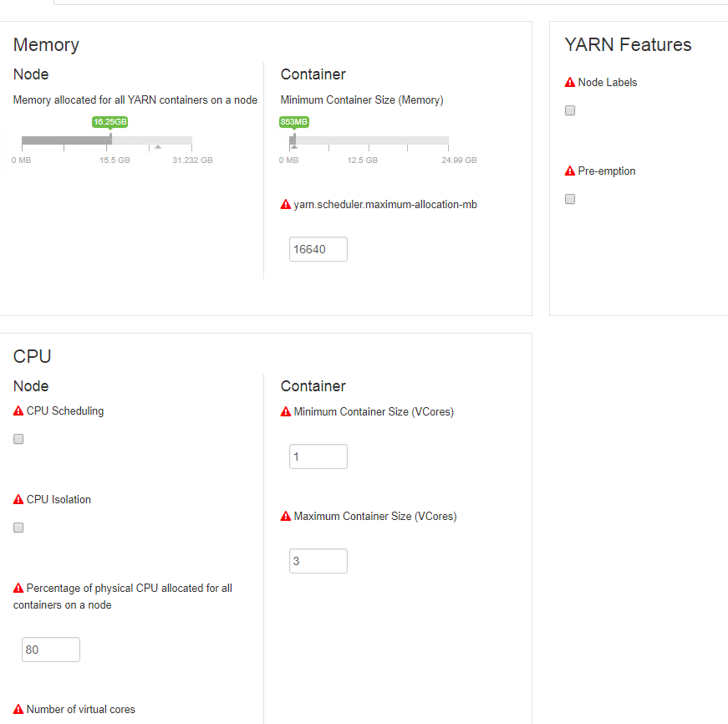Click the warning icon beside Node Labels

570,82
